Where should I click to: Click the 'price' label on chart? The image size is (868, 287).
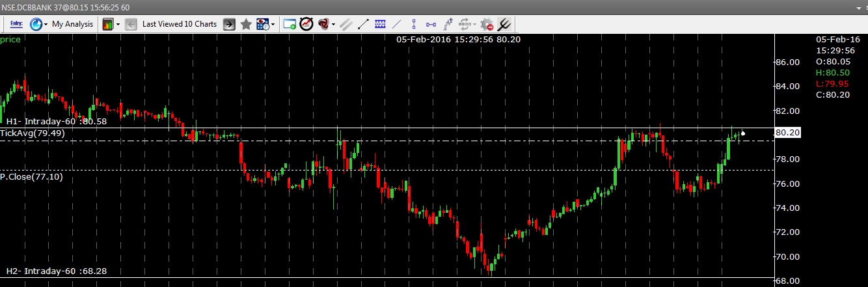[10, 39]
